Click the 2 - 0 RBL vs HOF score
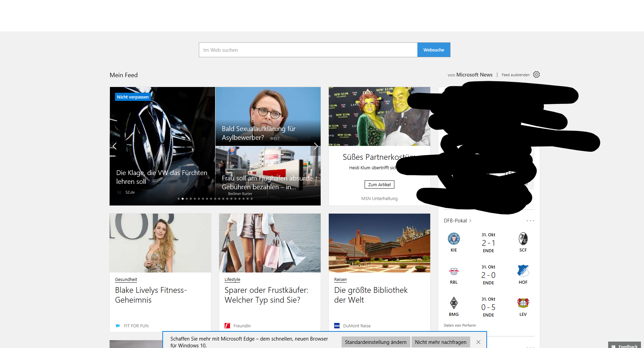This screenshot has height=348, width=644. click(x=488, y=275)
